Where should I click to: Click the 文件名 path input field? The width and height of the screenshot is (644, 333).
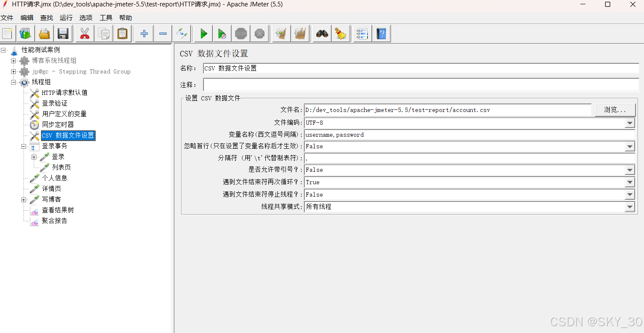point(448,110)
